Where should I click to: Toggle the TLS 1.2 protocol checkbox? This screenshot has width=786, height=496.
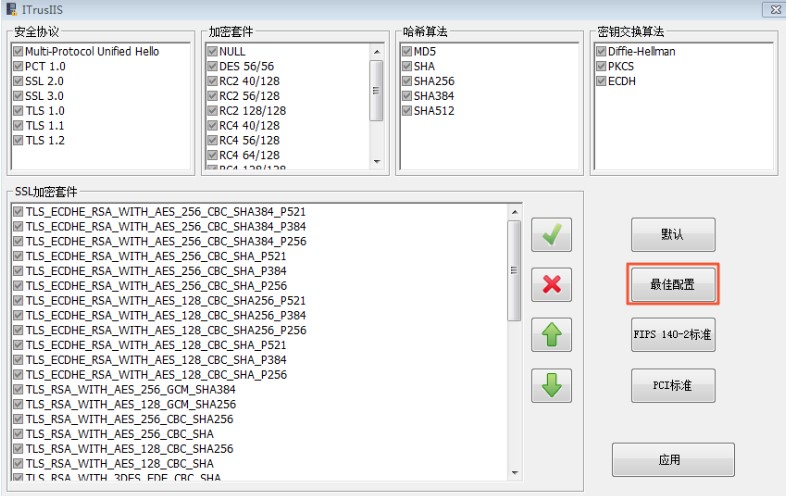click(x=18, y=141)
